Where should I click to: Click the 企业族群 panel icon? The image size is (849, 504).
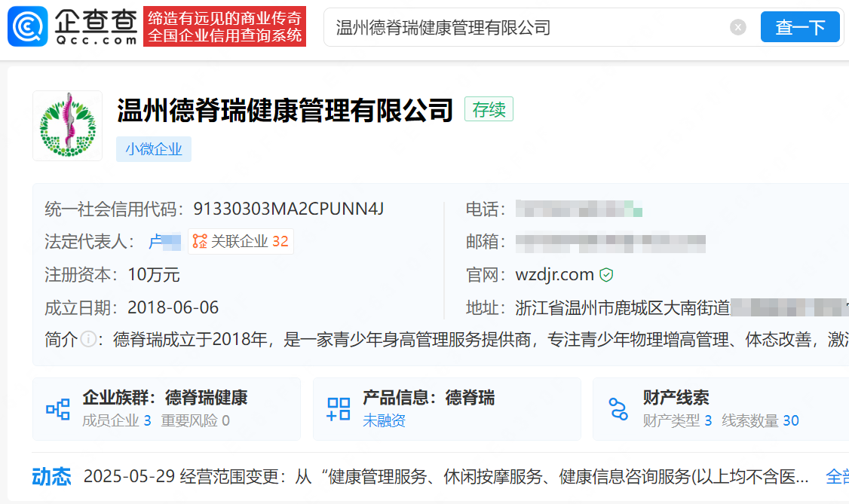point(57,408)
